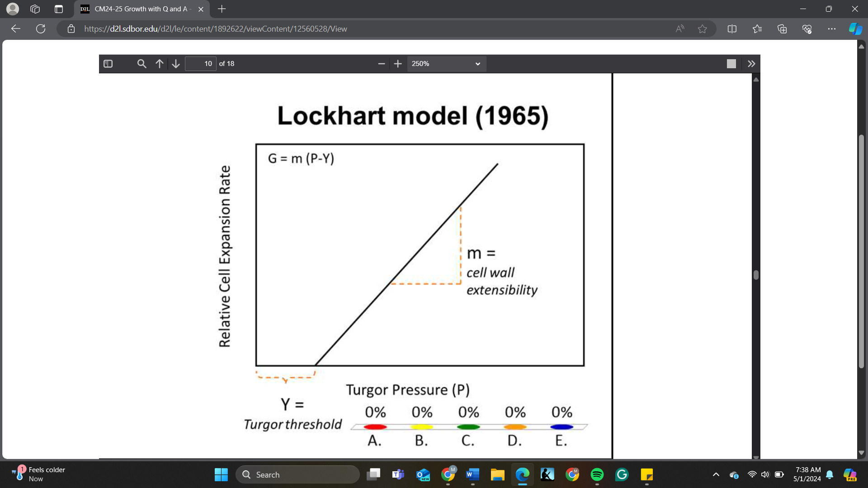This screenshot has width=868, height=488.
Task: Open Outlook from taskbar
Action: coord(423,474)
